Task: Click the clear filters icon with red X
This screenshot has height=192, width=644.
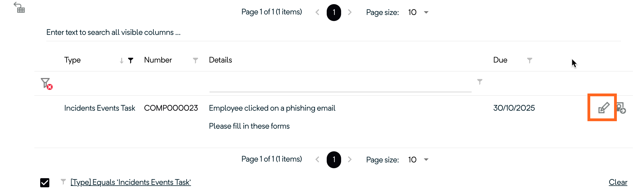Action: click(x=46, y=83)
